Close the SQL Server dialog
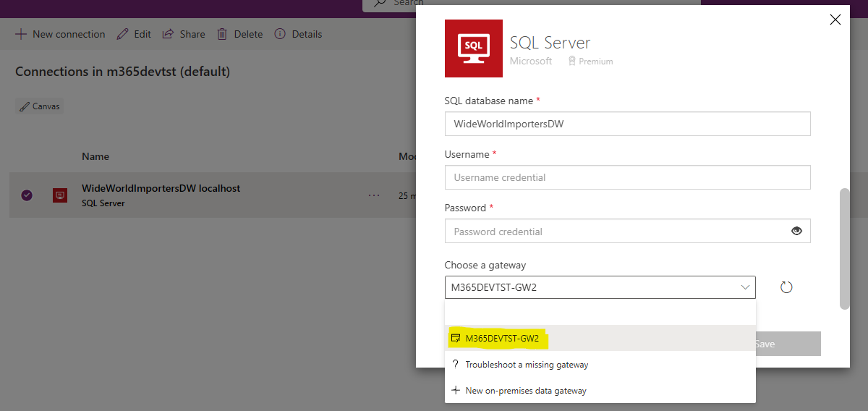 point(835,20)
